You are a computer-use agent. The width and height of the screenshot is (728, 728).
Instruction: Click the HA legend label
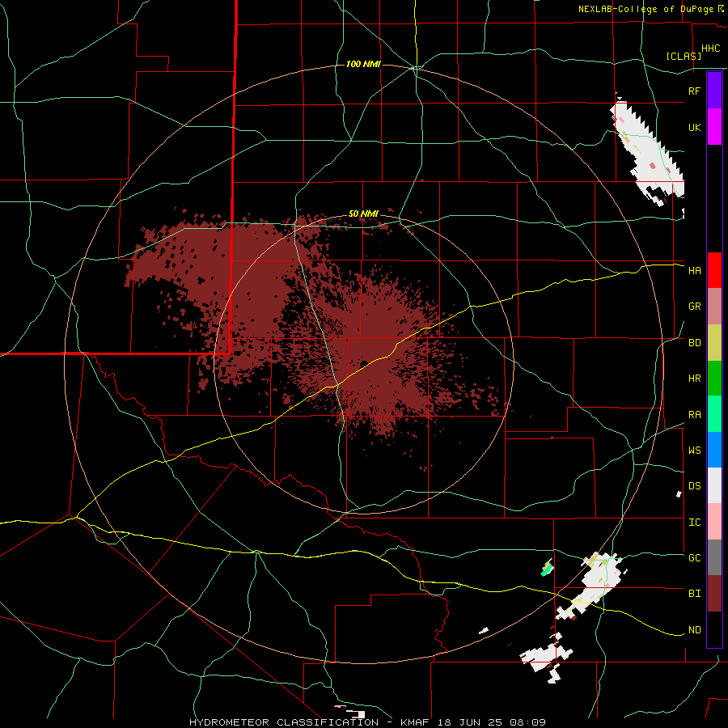[694, 270]
